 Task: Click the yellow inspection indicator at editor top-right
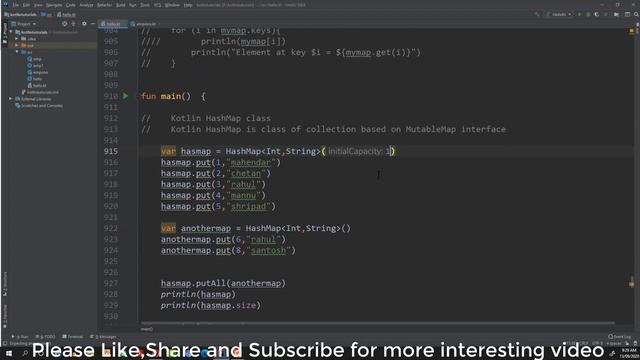(x=632, y=31)
